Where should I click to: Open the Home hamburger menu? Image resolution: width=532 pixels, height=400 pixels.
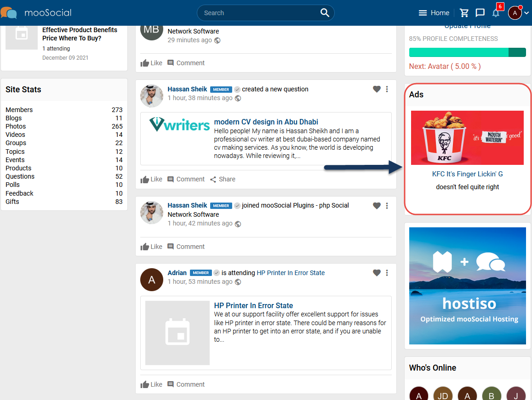(434, 13)
